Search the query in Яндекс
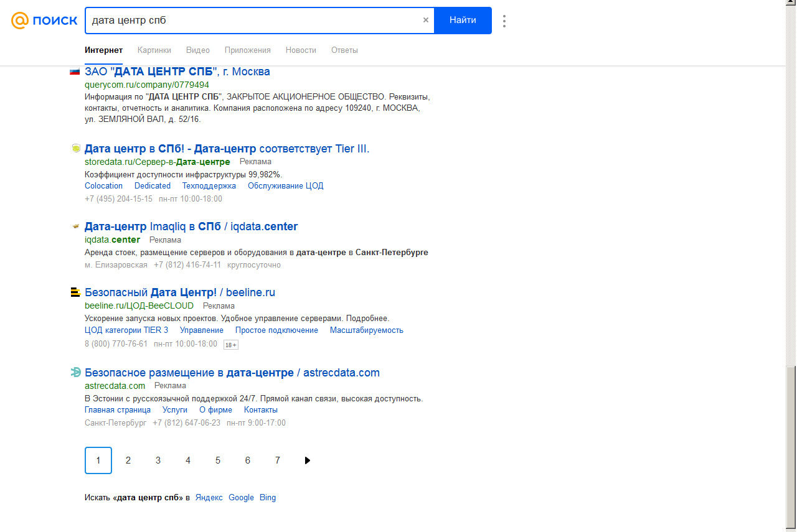Image resolution: width=797 pixels, height=532 pixels. click(x=209, y=498)
